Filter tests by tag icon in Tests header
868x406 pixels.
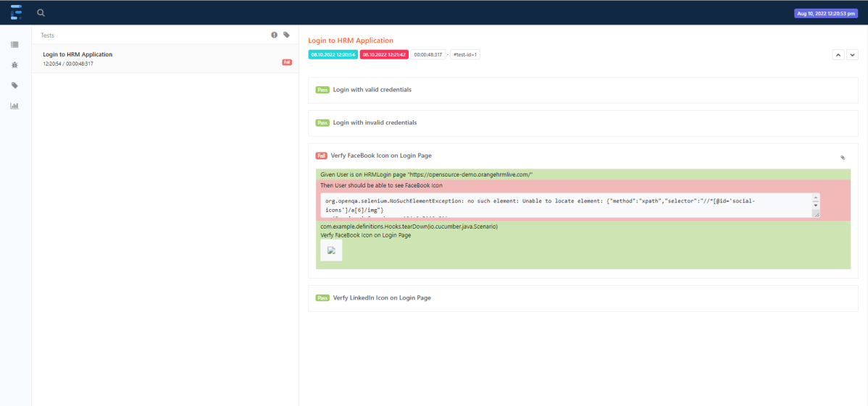286,35
